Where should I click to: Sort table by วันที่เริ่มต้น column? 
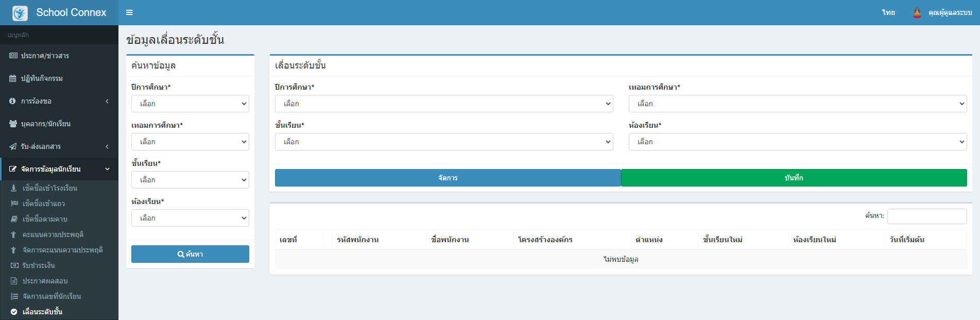(926, 240)
